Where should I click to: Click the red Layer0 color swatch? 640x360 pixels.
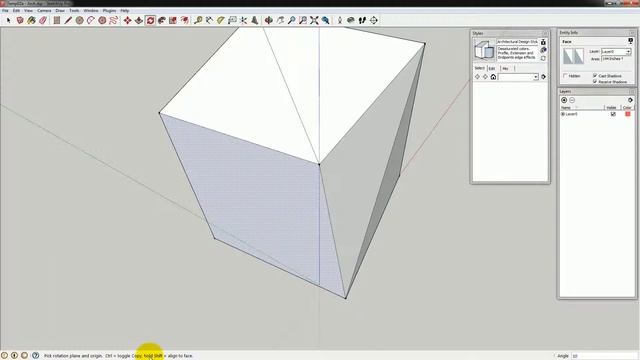tap(628, 114)
